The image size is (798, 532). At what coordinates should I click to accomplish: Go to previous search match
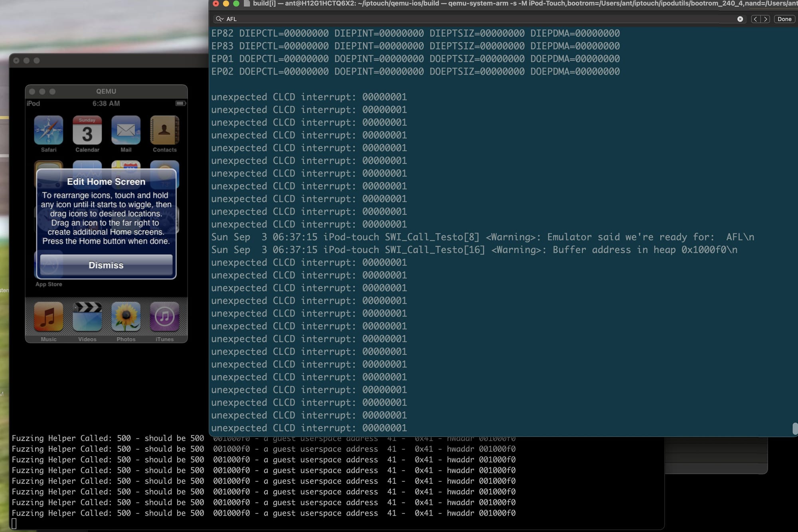coord(755,19)
